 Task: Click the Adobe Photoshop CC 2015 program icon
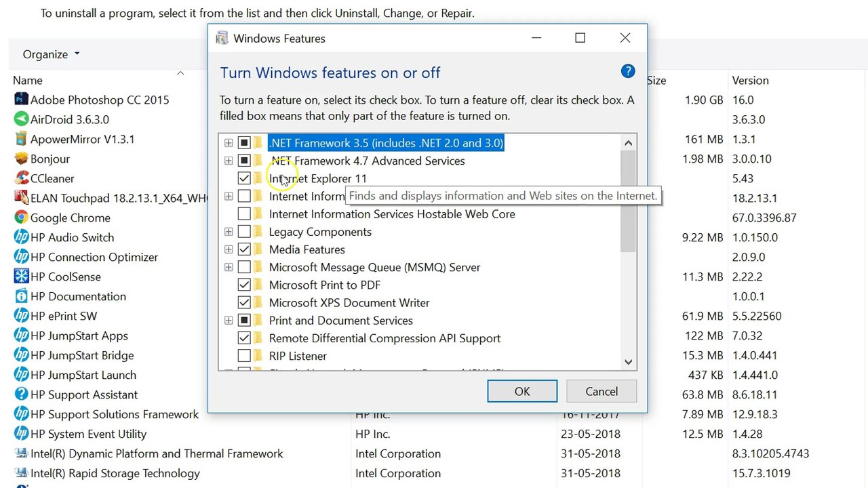click(21, 100)
